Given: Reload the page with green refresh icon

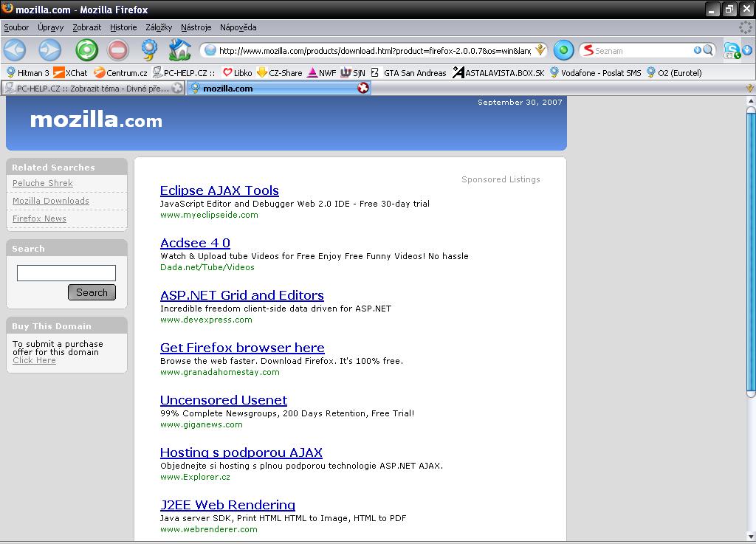Looking at the screenshot, I should (x=86, y=50).
